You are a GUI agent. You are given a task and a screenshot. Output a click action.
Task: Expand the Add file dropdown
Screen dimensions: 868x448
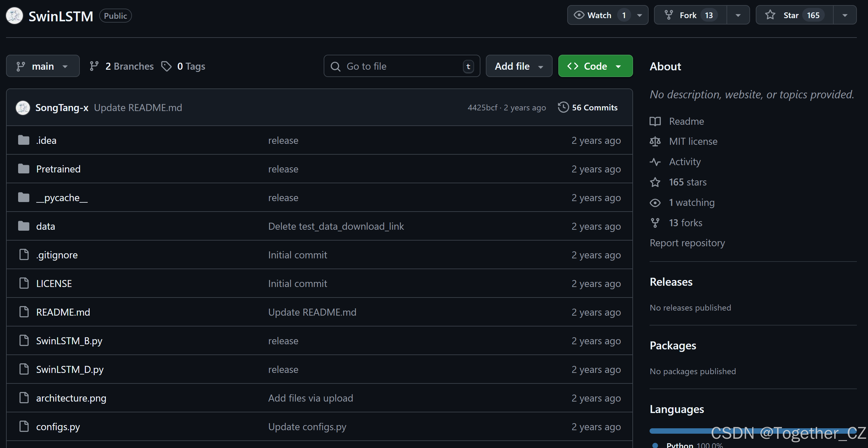[519, 66]
